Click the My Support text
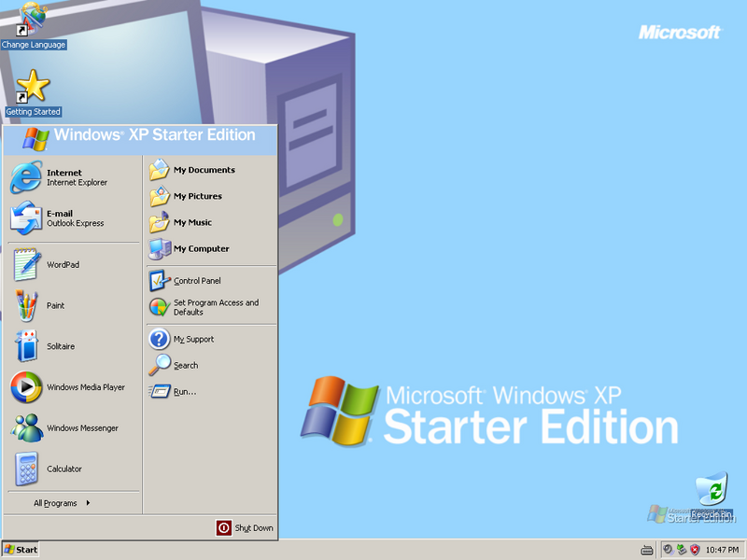The height and width of the screenshot is (560, 747). (193, 339)
